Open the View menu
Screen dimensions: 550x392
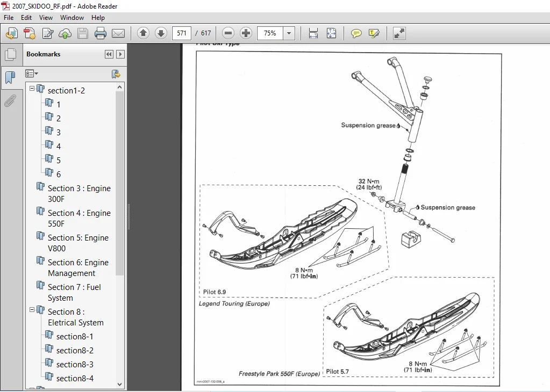pos(46,18)
